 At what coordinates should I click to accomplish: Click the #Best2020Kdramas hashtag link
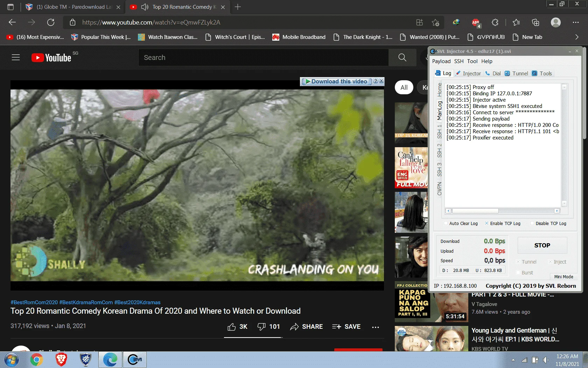tap(137, 302)
